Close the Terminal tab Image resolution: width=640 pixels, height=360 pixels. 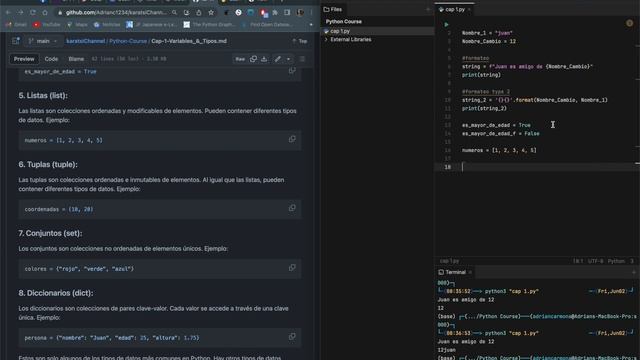(470, 272)
